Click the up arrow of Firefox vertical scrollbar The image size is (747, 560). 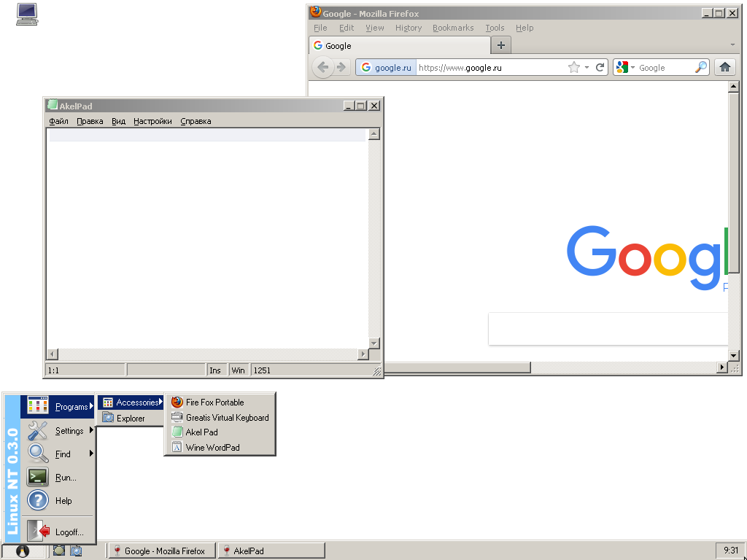(733, 87)
